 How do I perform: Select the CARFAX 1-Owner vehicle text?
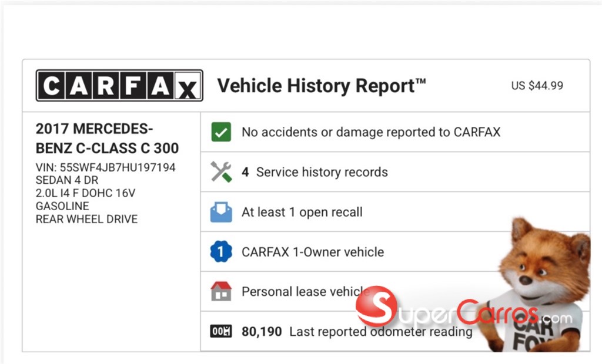(x=313, y=252)
